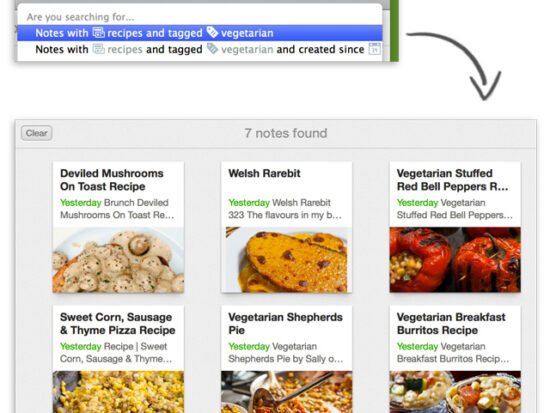The image size is (550, 413).
Task: Choose suggestion ending with 'created since'
Action: pyautogui.click(x=200, y=49)
